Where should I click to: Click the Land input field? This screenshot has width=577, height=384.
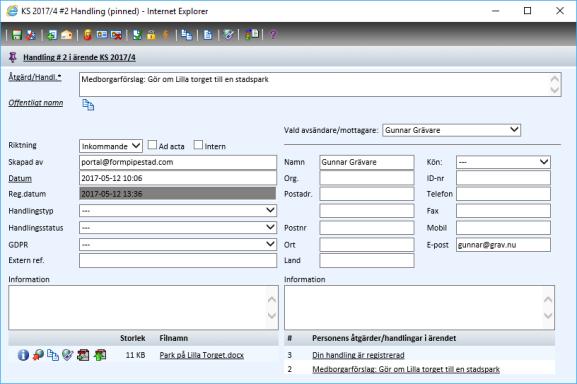367,260
